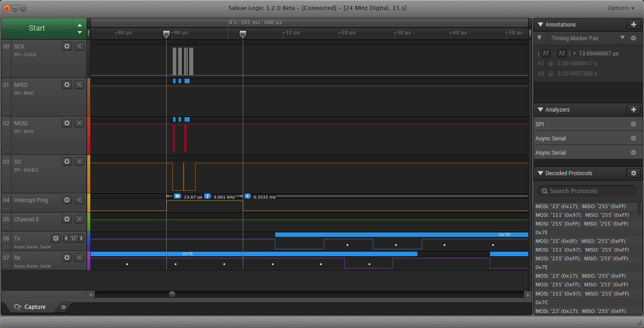Collapse the Annotations panel
The image size is (644, 328).
540,25
